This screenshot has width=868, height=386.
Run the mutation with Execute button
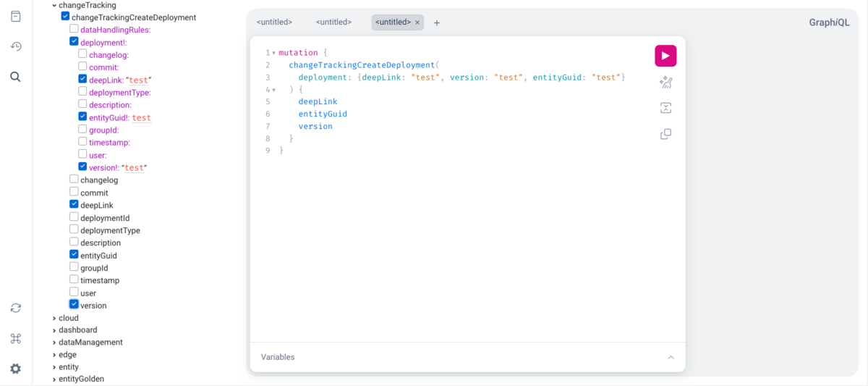pos(665,56)
